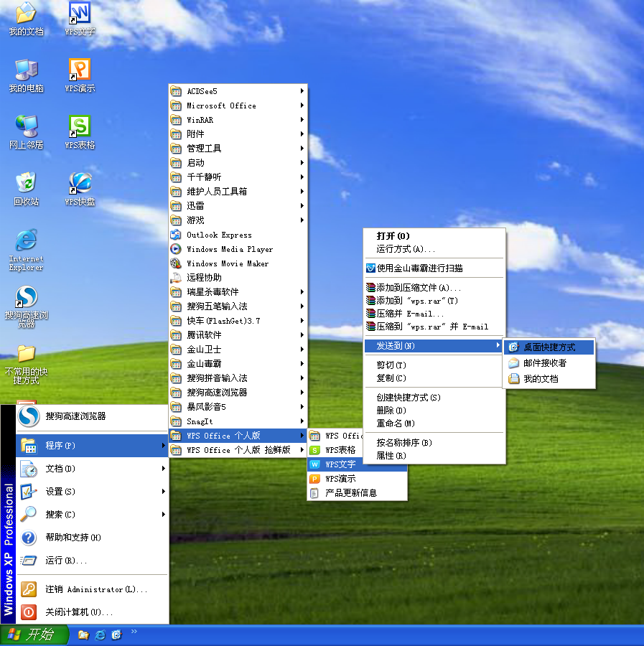Click 运行方式(A)... in context menu

pos(434,249)
